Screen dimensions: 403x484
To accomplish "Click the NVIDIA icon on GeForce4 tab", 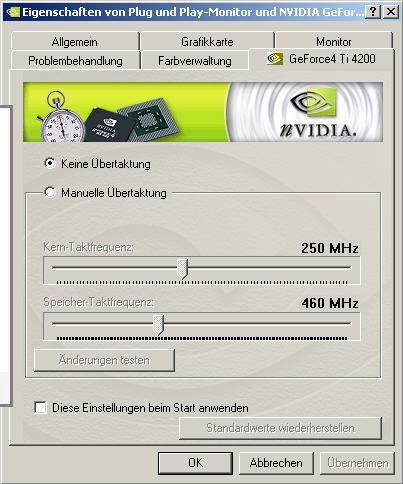I will (275, 59).
